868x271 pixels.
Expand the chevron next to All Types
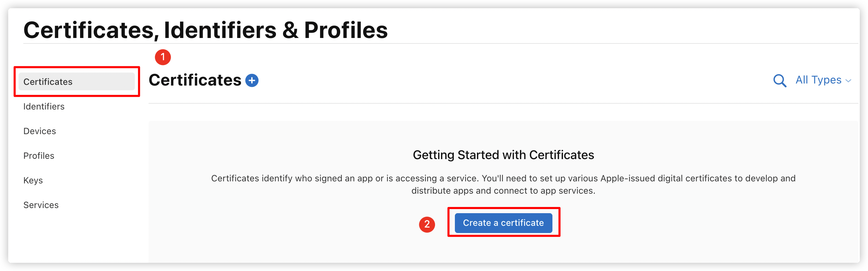[x=848, y=81]
